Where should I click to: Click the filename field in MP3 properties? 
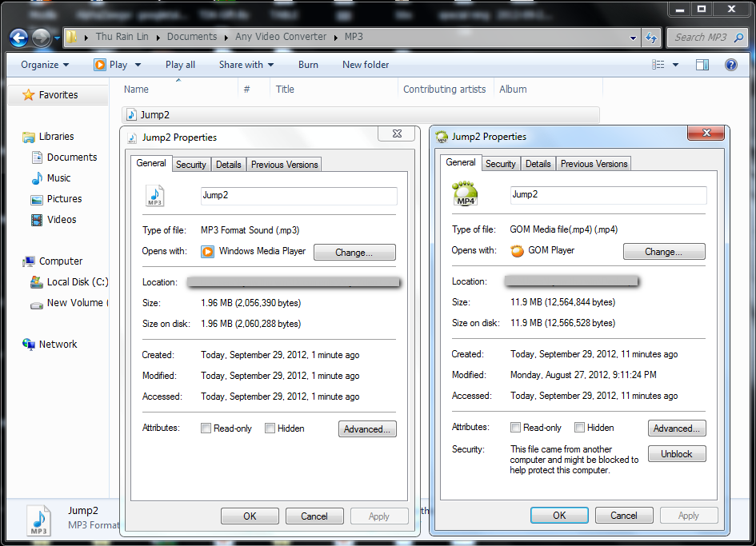[x=299, y=196]
